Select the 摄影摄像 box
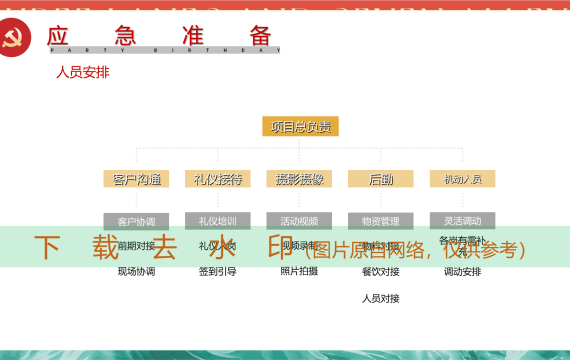This screenshot has height=360, width=570. pyautogui.click(x=299, y=179)
